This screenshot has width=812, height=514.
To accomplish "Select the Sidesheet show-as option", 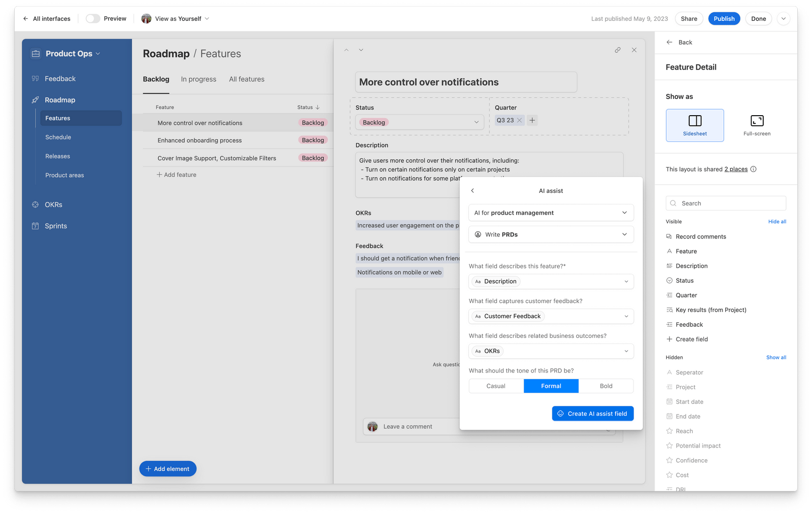I will [694, 125].
